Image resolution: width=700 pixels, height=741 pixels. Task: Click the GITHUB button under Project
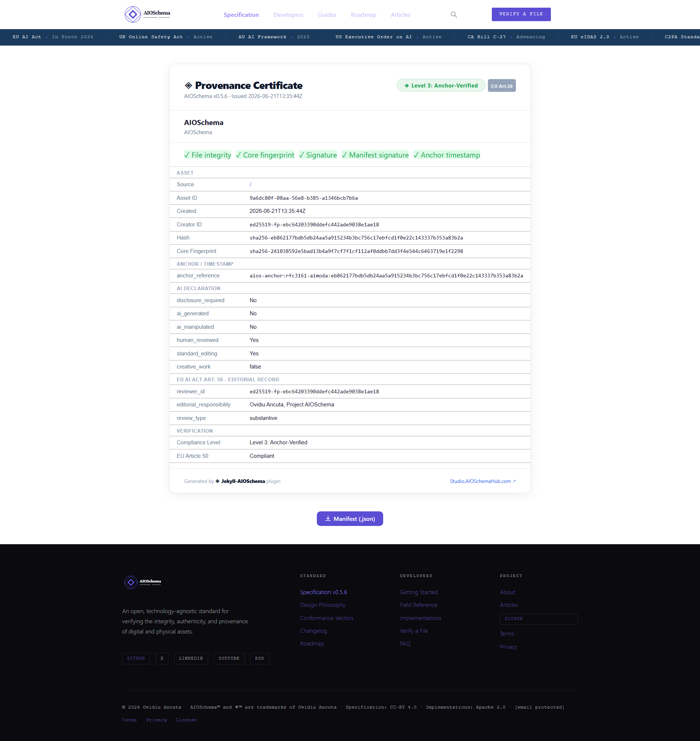(538, 619)
